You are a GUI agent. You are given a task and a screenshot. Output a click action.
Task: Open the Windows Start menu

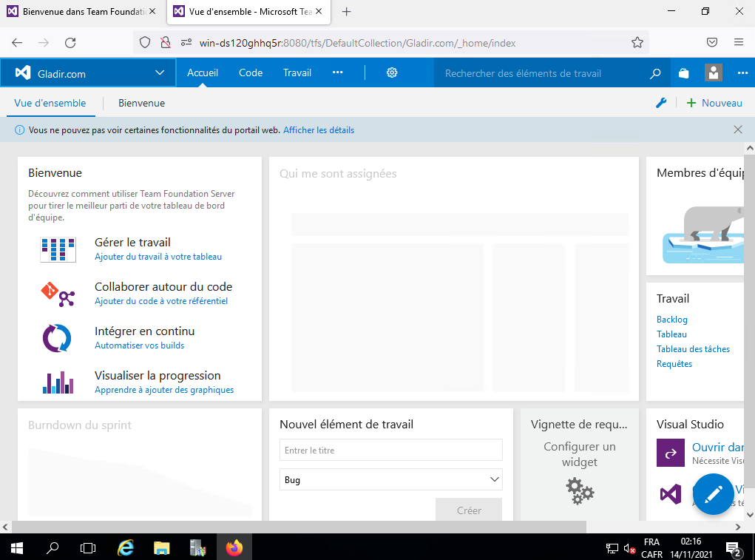pos(16,547)
